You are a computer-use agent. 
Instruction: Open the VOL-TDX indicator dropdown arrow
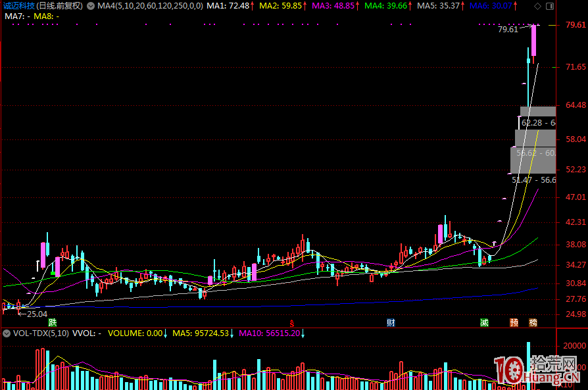point(7,333)
